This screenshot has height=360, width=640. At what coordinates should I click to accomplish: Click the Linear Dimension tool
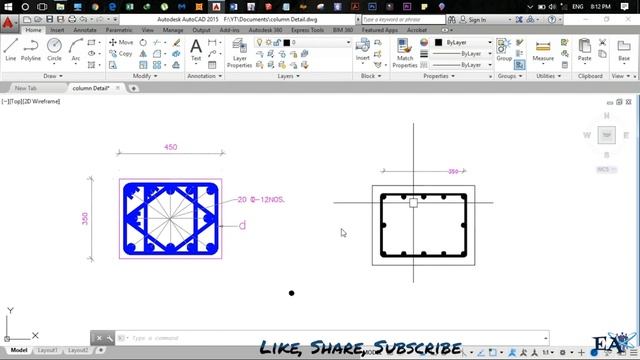click(212, 42)
